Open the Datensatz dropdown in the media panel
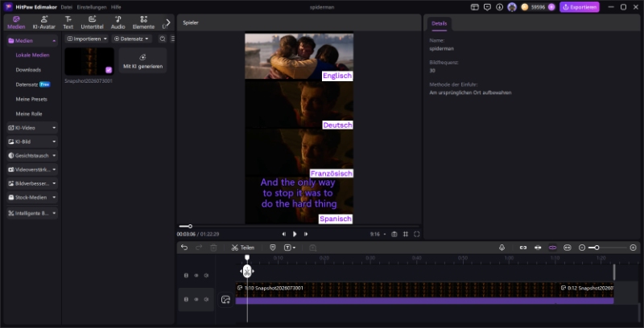 coord(131,39)
